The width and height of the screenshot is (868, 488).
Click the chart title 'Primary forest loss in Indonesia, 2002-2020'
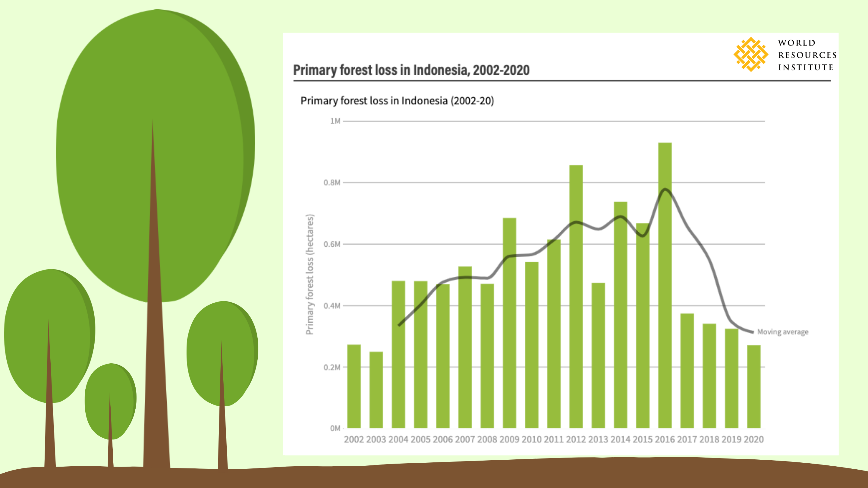click(411, 70)
